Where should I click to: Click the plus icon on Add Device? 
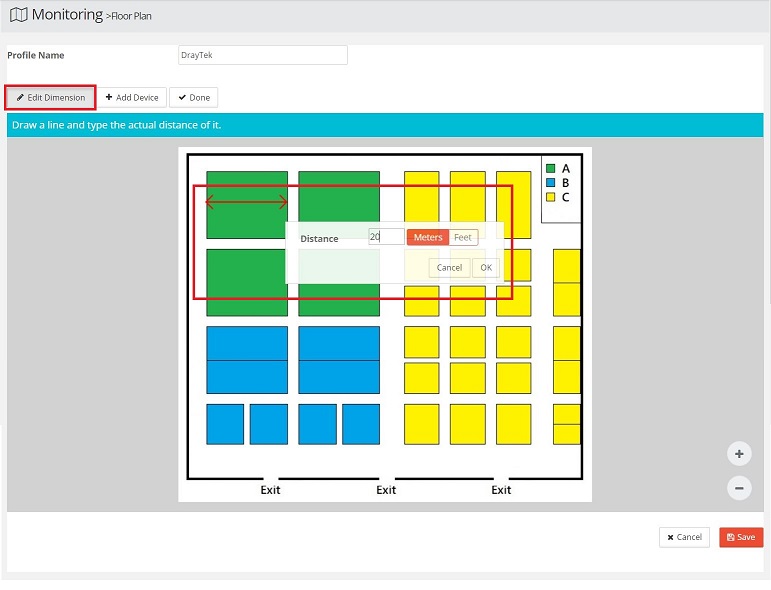pos(109,97)
